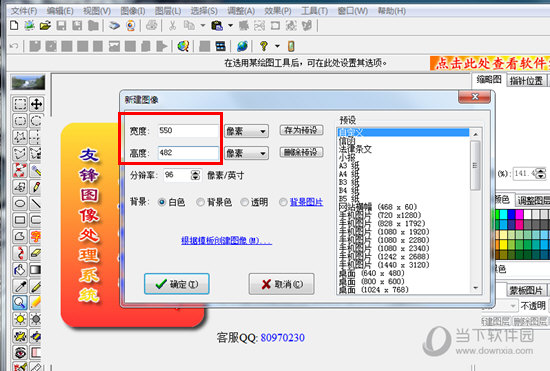Switch to the 蒙板图片 tab
The image size is (550, 371).
pyautogui.click(x=526, y=290)
